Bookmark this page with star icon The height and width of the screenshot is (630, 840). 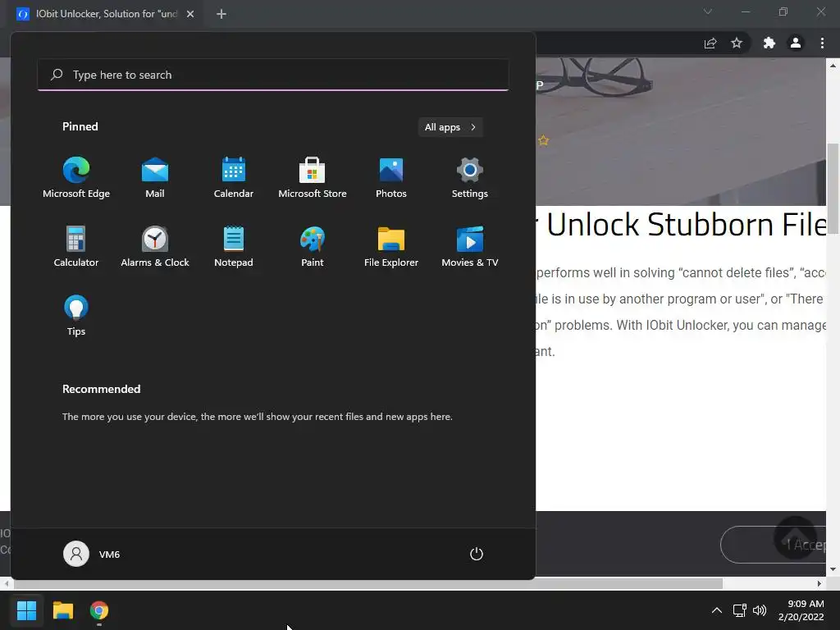click(737, 43)
